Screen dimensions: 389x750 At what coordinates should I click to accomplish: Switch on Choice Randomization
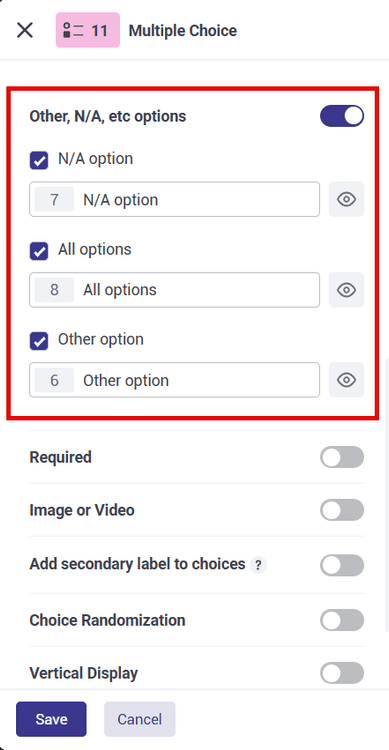[x=342, y=620]
